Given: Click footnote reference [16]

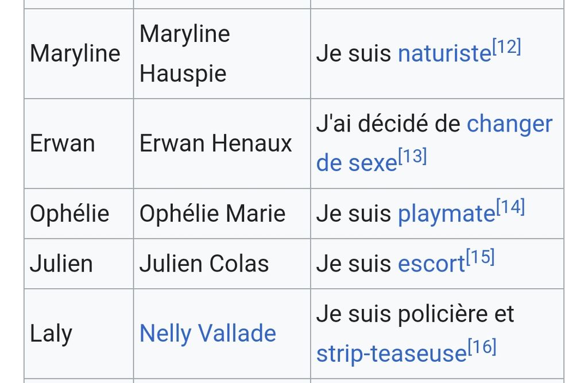Looking at the screenshot, I should point(482,347).
